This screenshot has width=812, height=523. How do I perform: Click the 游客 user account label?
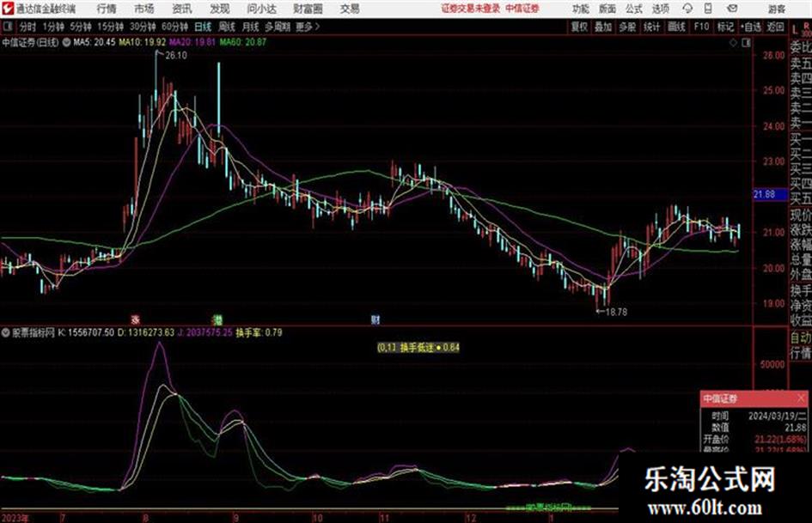tap(777, 9)
